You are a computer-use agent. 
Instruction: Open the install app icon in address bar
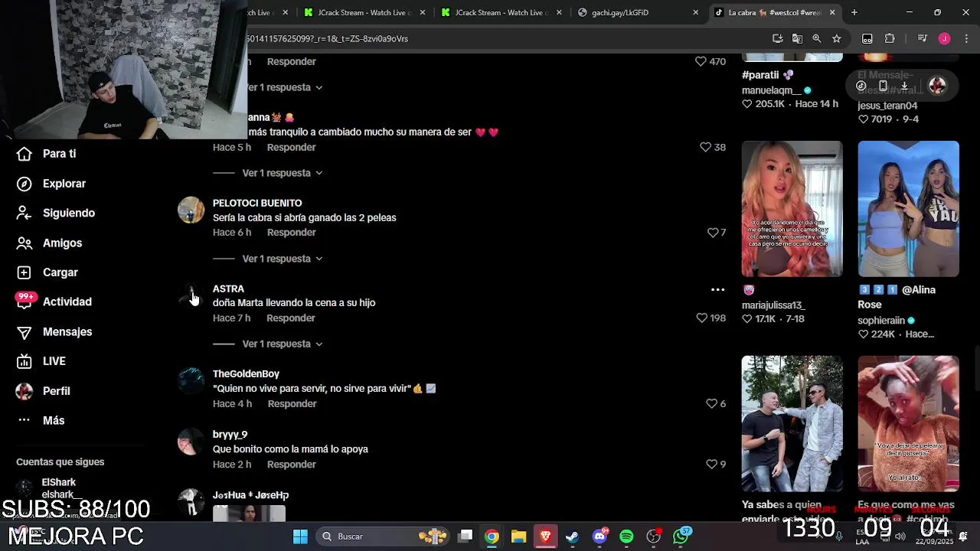778,38
